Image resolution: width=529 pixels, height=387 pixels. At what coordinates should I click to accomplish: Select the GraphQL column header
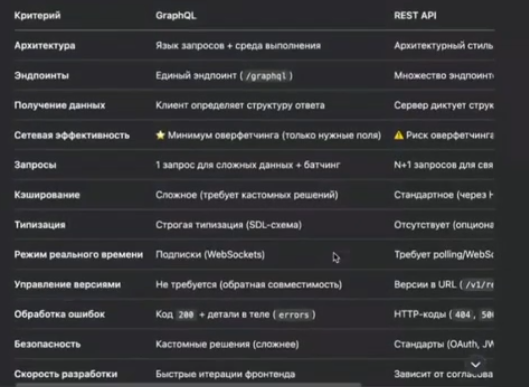pyautogui.click(x=176, y=16)
